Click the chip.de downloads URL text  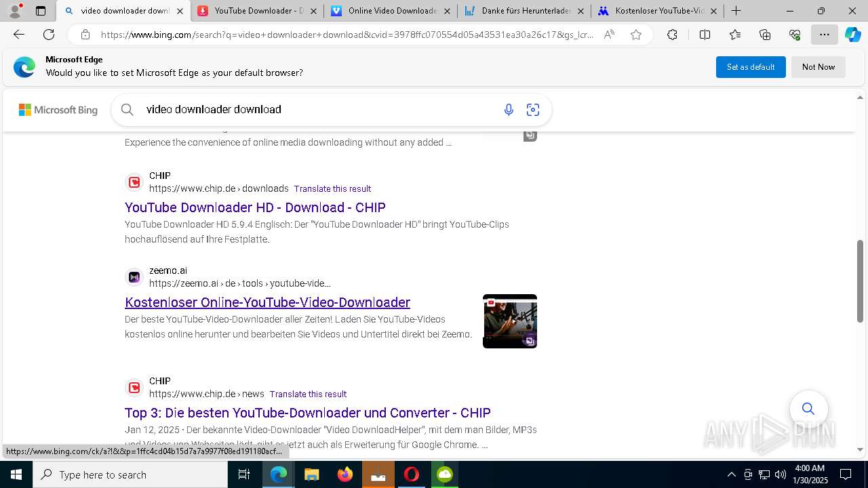click(219, 188)
